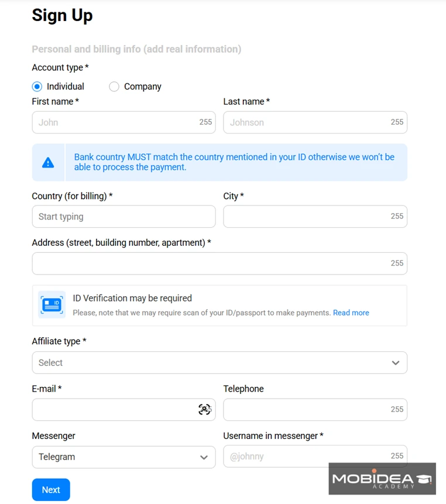Click the Next button
This screenshot has height=504, width=446.
51,490
